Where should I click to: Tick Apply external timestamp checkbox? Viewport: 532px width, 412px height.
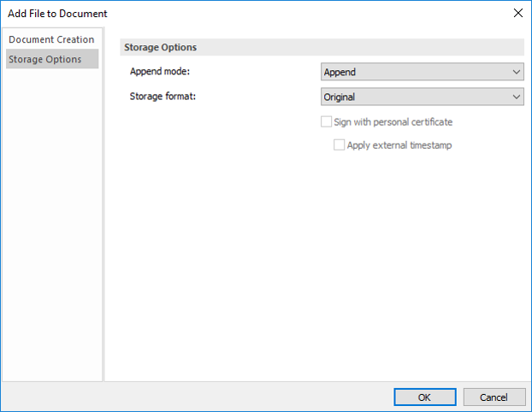339,145
